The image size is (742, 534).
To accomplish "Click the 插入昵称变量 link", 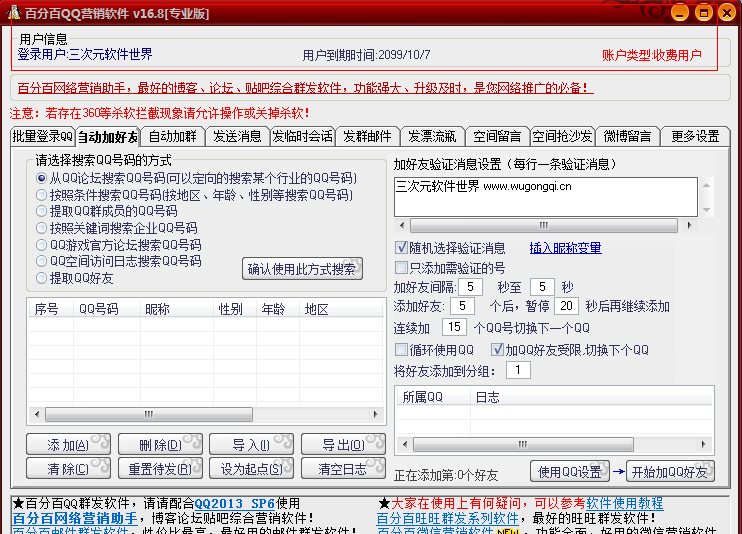I will pos(565,248).
